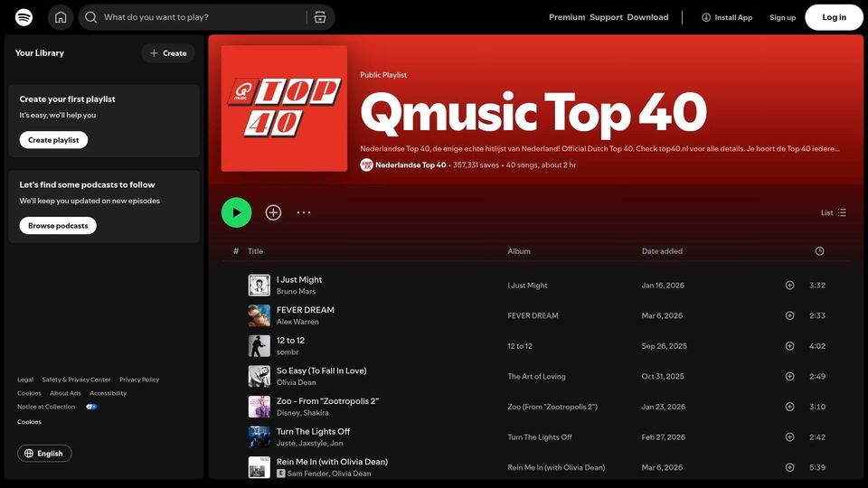This screenshot has height=488, width=868.
Task: Open album 'Zoo (From "Zootropolis 2")'
Action: pyautogui.click(x=552, y=408)
